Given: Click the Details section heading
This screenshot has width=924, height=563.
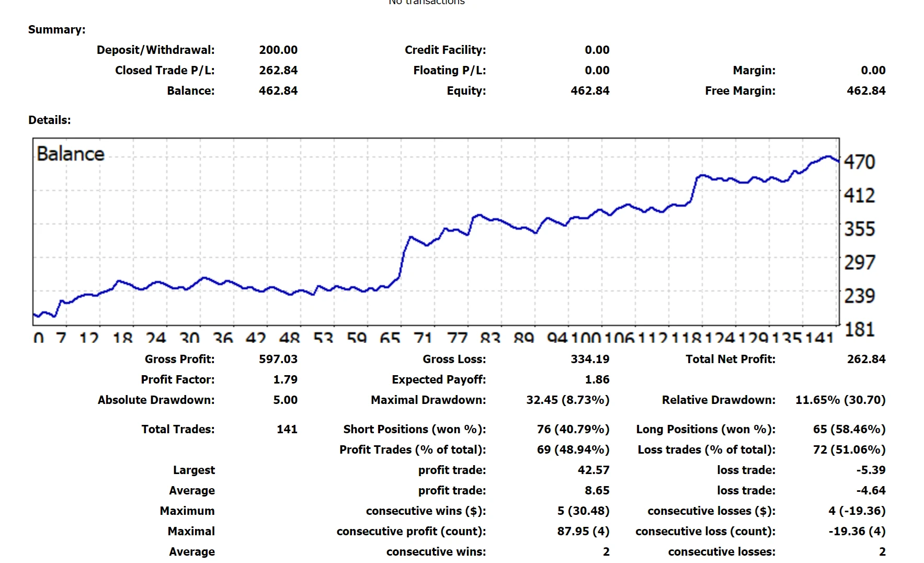Looking at the screenshot, I should pyautogui.click(x=49, y=120).
